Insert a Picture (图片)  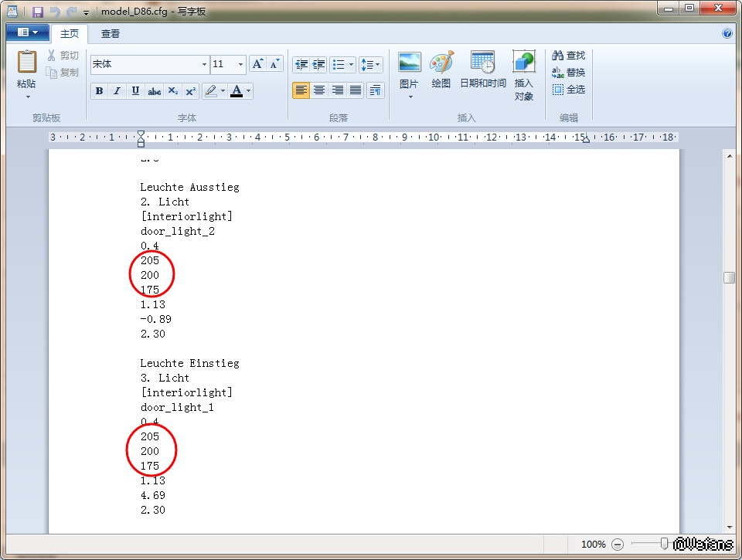coord(410,69)
